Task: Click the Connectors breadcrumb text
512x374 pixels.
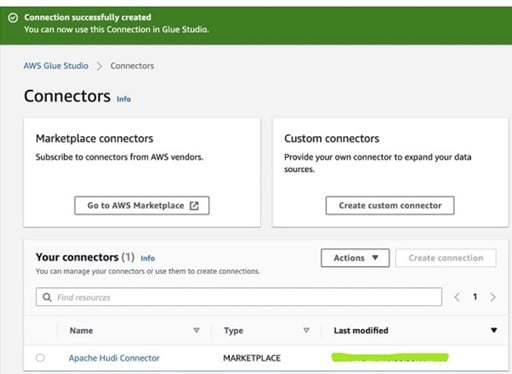Action: (x=132, y=66)
